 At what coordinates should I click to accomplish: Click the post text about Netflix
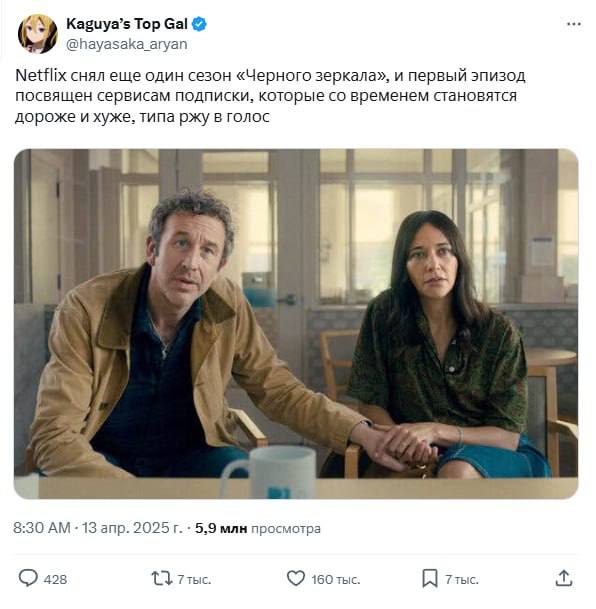pos(270,96)
